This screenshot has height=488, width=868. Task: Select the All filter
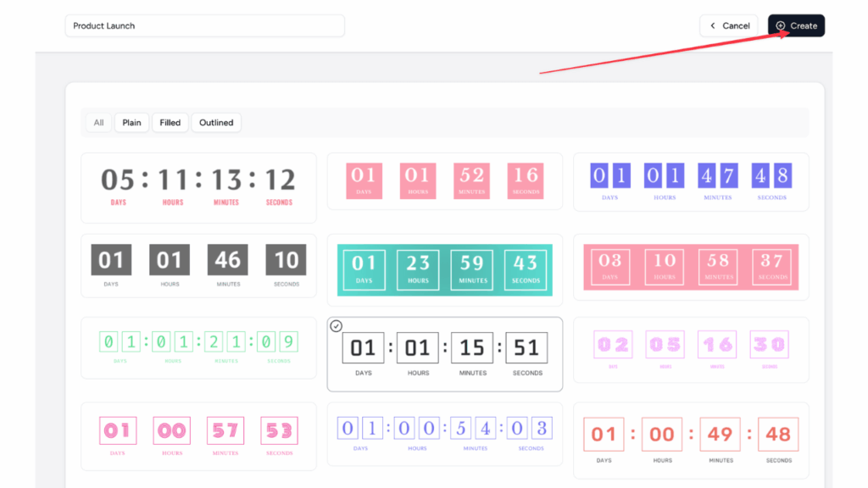(x=97, y=122)
